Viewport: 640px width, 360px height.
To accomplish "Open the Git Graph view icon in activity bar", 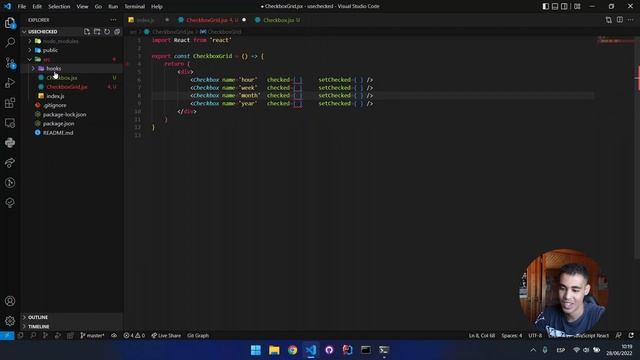I will tap(10, 183).
